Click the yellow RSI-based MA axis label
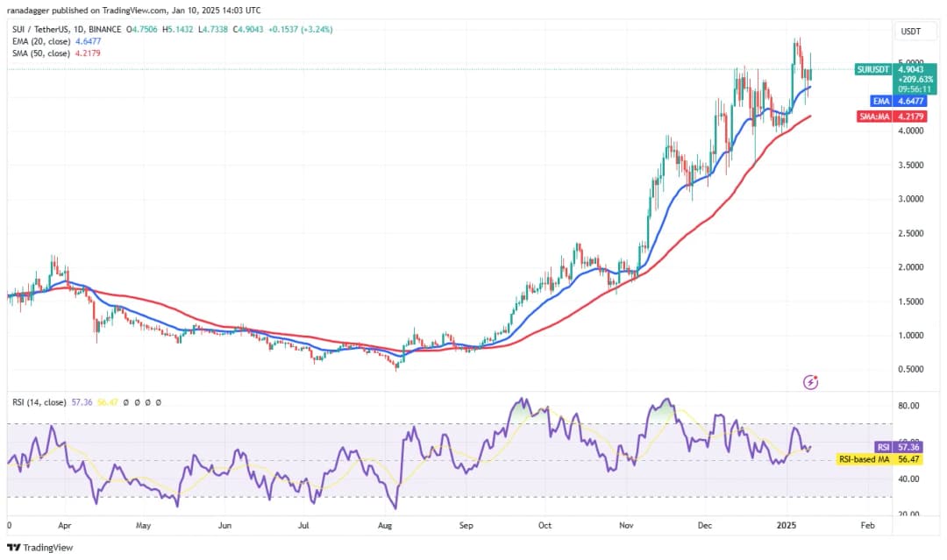The height and width of the screenshot is (560, 947). pyautogui.click(x=887, y=458)
